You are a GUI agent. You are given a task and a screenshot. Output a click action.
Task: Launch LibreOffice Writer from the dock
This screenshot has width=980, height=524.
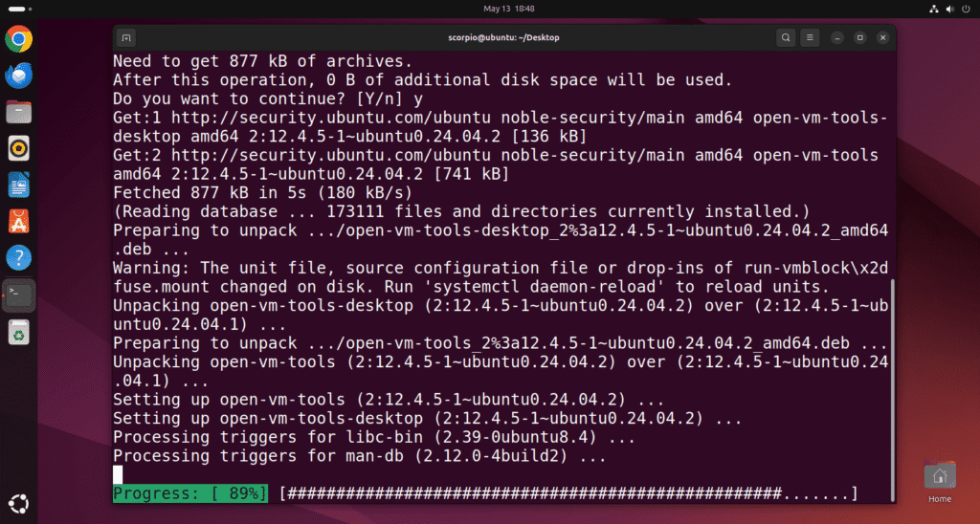[x=19, y=185]
